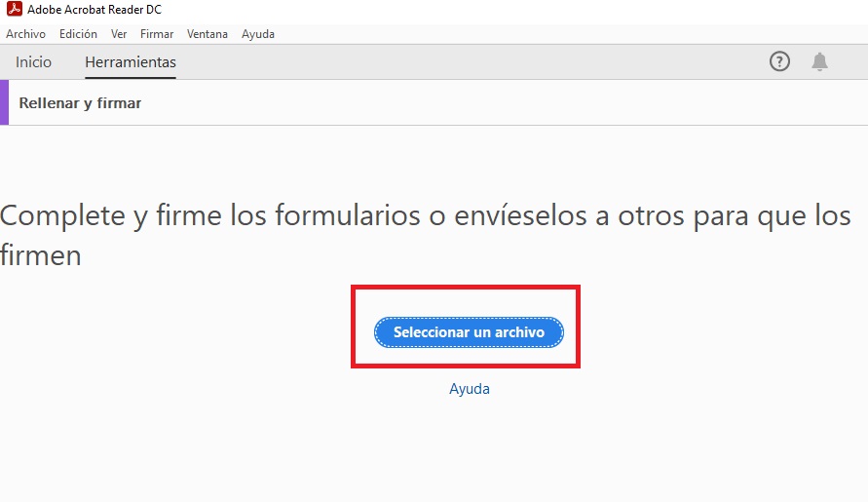The width and height of the screenshot is (868, 502).
Task: Expand the Ver menu
Action: [x=119, y=34]
